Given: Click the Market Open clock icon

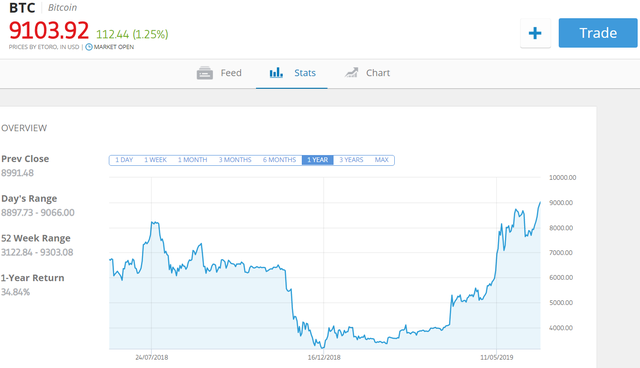Looking at the screenshot, I should point(89,47).
